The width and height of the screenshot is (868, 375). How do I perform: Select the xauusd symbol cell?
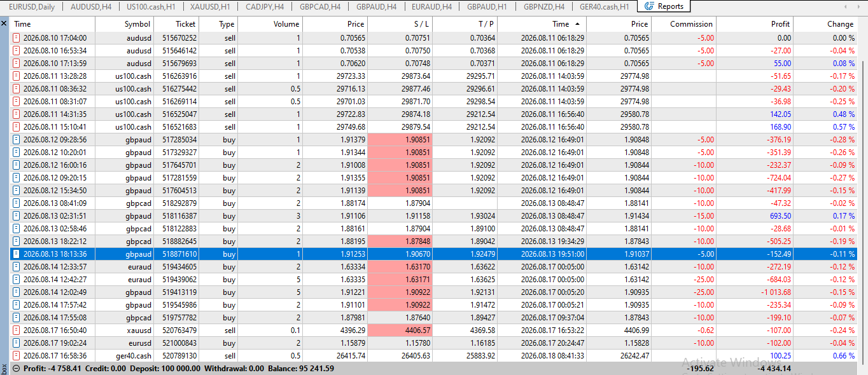pyautogui.click(x=138, y=331)
